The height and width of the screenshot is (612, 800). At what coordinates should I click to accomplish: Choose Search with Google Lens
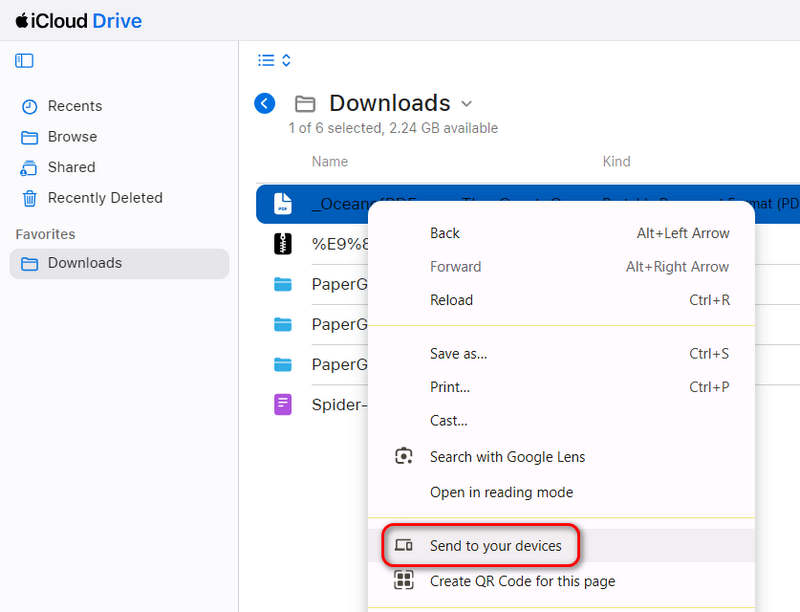(x=507, y=457)
